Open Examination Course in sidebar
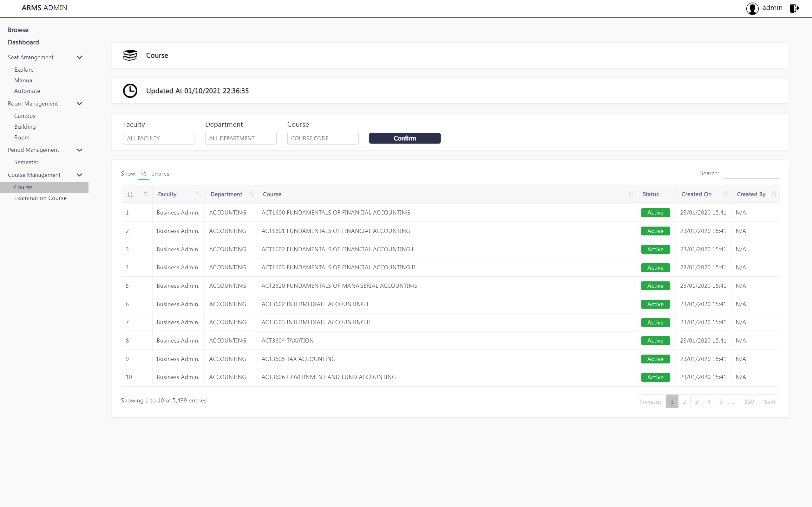This screenshot has height=507, width=812. point(40,198)
